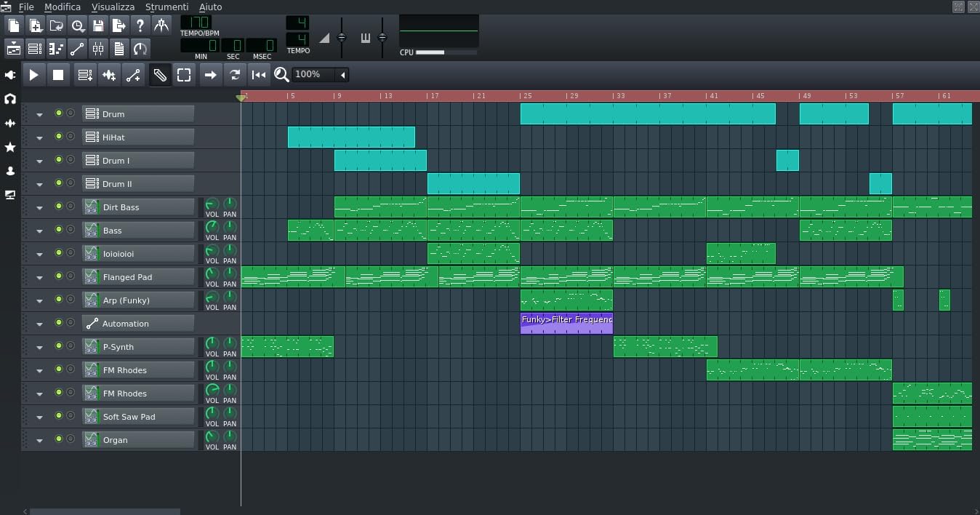Open the Piano Roll editor
The image size is (980, 515).
pyautogui.click(x=56, y=49)
